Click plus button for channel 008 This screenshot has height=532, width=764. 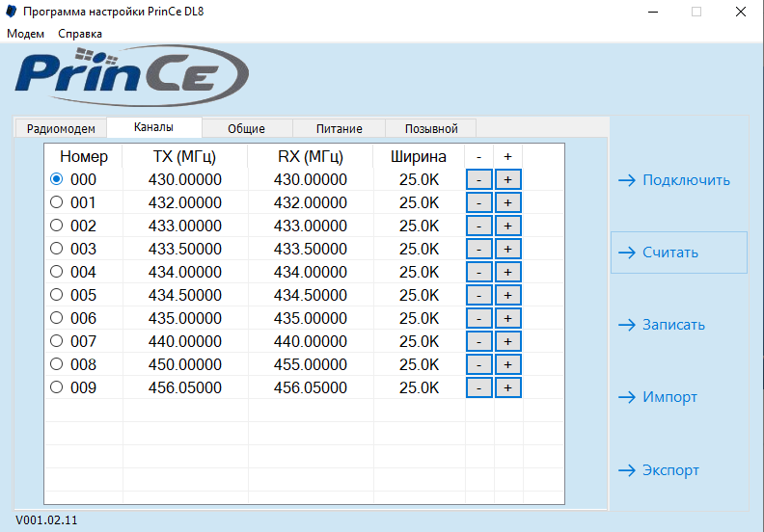click(507, 364)
